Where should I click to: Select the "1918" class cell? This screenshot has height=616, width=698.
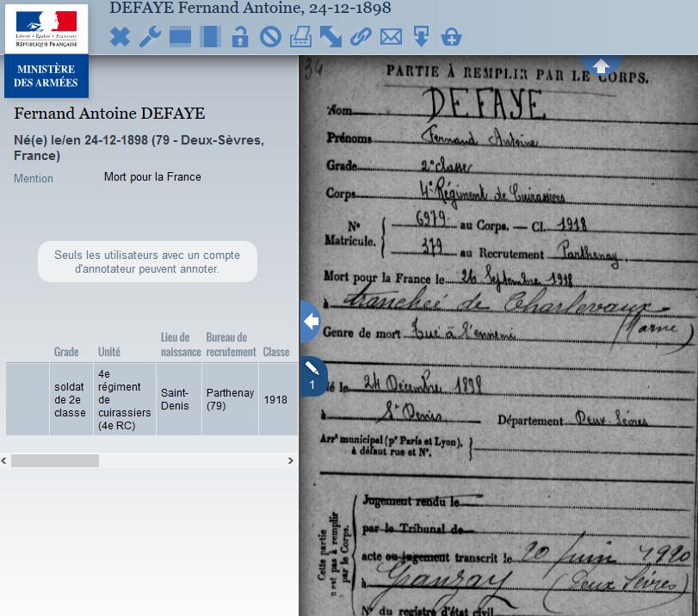278,399
